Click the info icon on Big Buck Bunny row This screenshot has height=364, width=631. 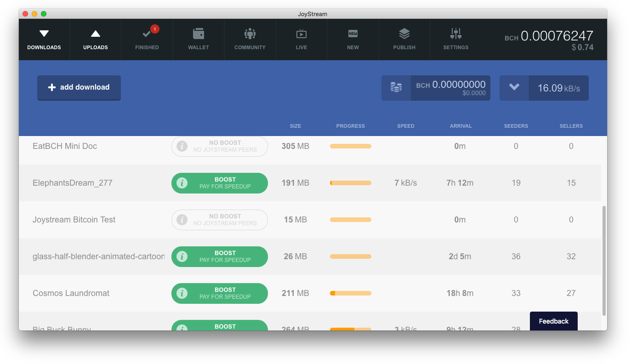pyautogui.click(x=182, y=328)
